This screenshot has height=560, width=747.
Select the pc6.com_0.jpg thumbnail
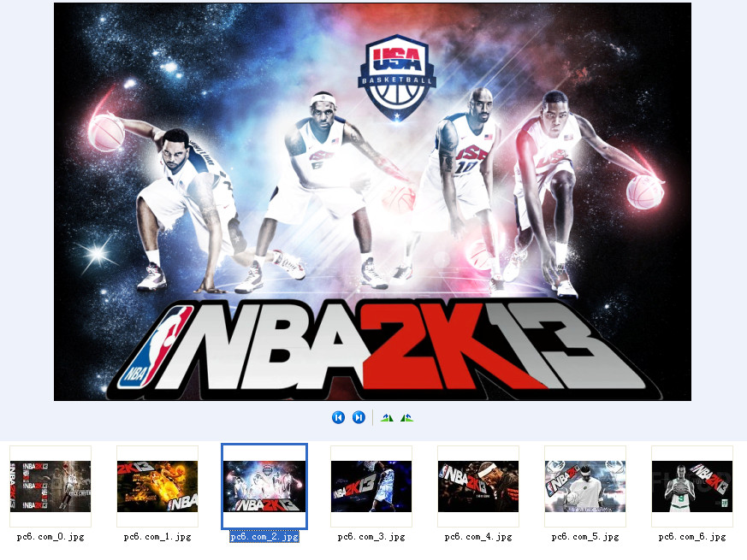(x=50, y=486)
